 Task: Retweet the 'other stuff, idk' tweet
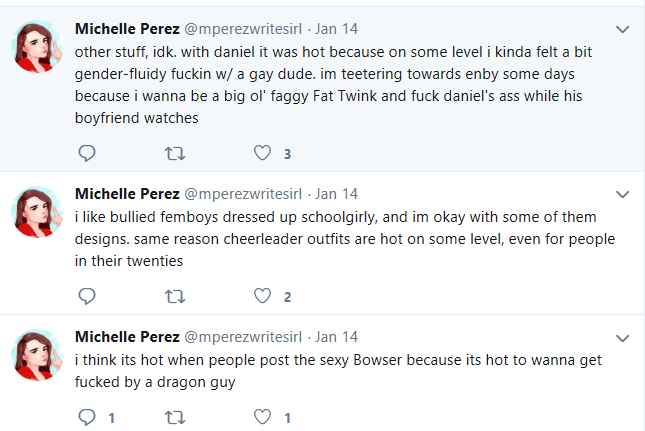(175, 153)
